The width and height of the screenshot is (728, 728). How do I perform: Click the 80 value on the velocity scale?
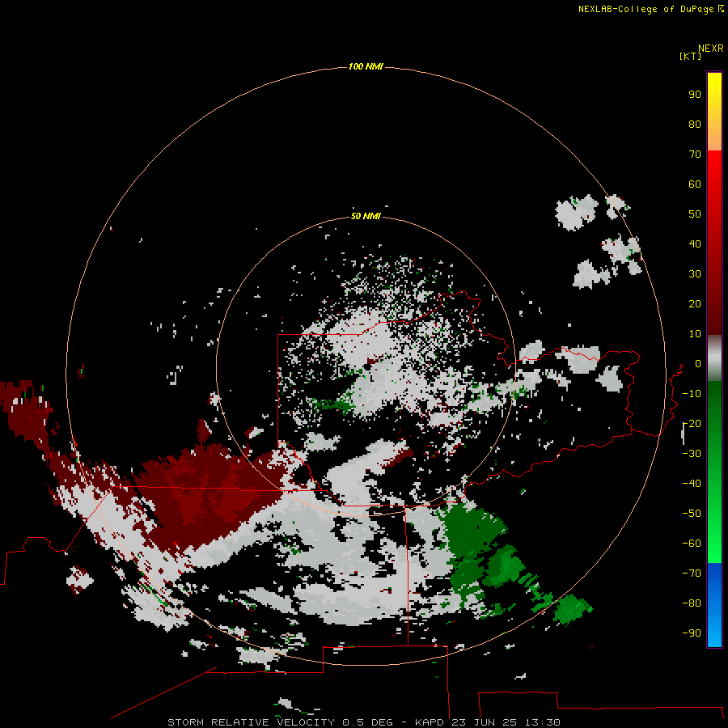(x=695, y=124)
